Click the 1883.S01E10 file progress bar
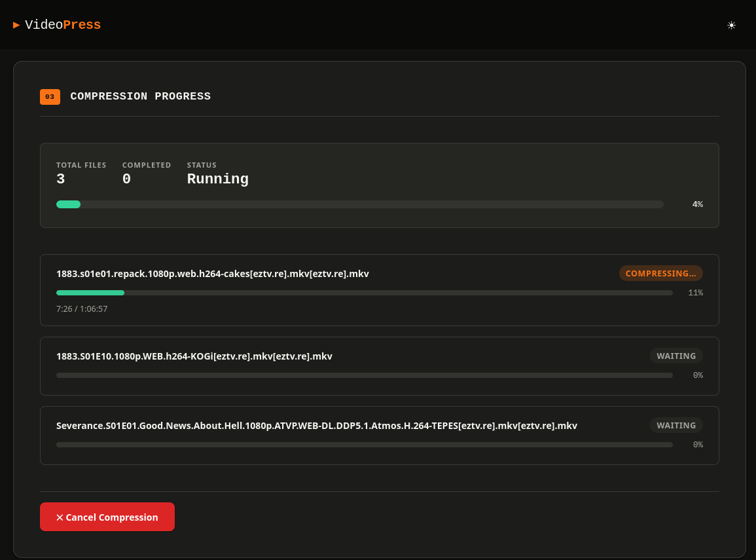Image resolution: width=756 pixels, height=560 pixels. (x=365, y=375)
